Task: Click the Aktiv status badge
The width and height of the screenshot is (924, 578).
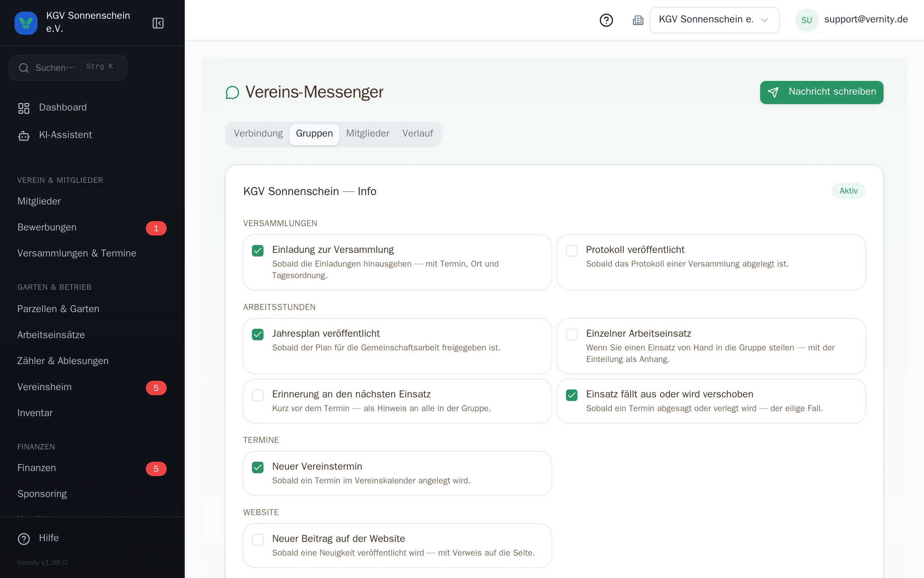Action: click(849, 191)
